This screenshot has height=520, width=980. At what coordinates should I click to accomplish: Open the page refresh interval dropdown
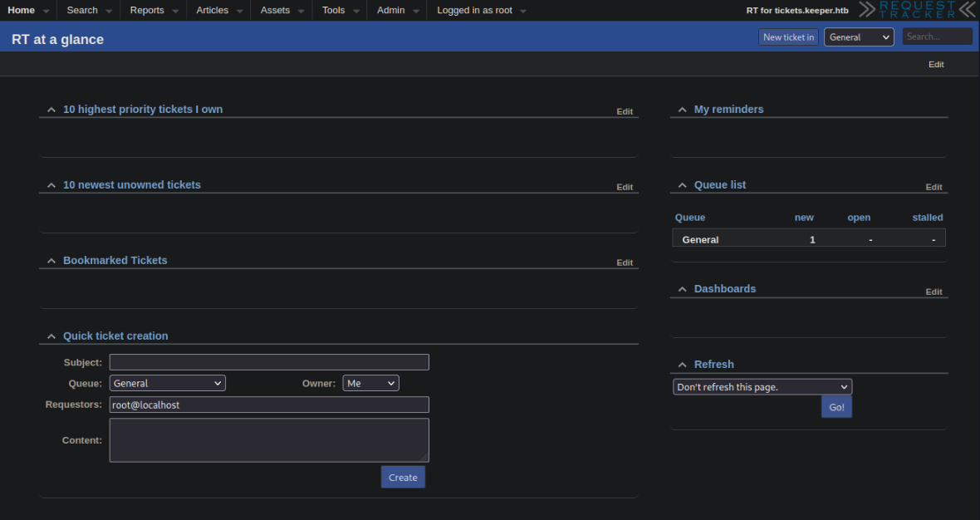pyautogui.click(x=762, y=387)
